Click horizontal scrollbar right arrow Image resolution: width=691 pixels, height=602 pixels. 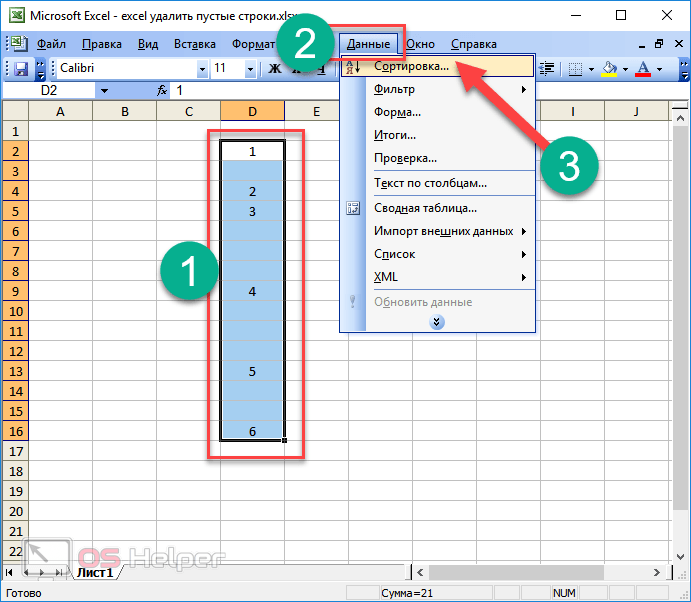tap(657, 572)
